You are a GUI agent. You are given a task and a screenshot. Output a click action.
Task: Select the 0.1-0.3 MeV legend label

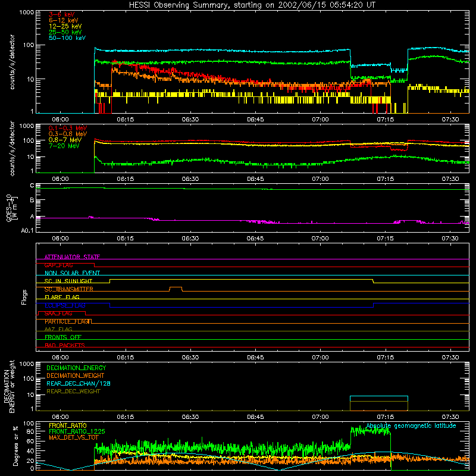[68, 128]
